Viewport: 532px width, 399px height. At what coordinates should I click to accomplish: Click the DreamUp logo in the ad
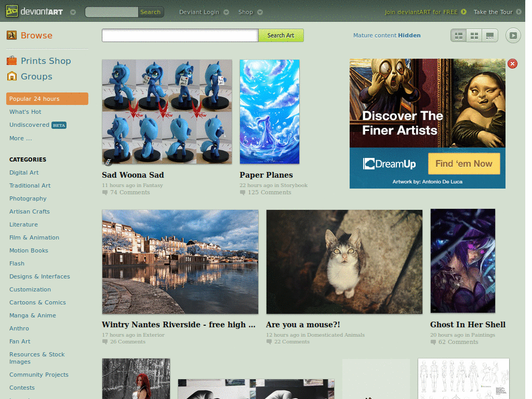click(x=389, y=164)
